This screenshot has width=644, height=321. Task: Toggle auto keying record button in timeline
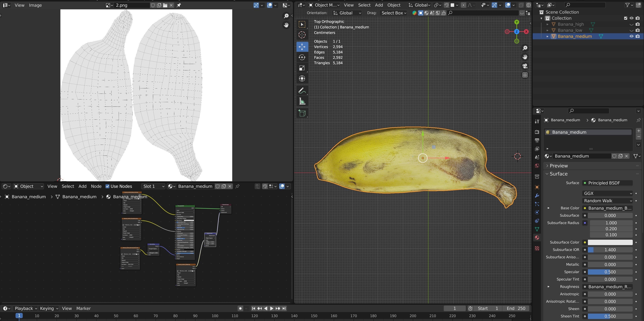240,309
